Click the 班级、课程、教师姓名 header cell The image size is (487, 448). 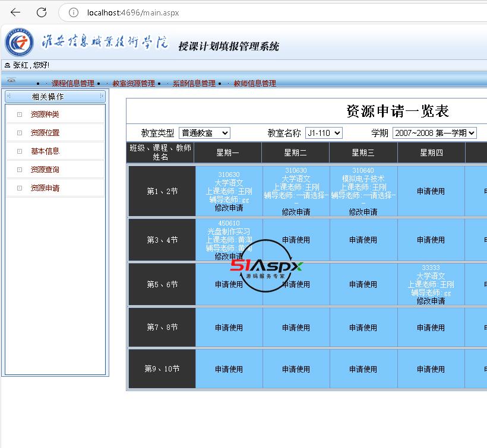tap(160, 152)
